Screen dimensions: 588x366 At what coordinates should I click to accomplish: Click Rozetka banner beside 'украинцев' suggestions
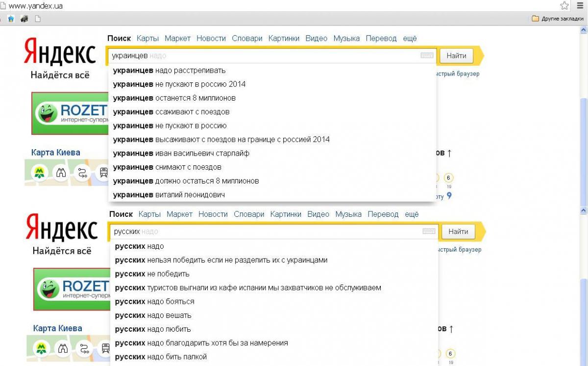pyautogui.click(x=70, y=113)
